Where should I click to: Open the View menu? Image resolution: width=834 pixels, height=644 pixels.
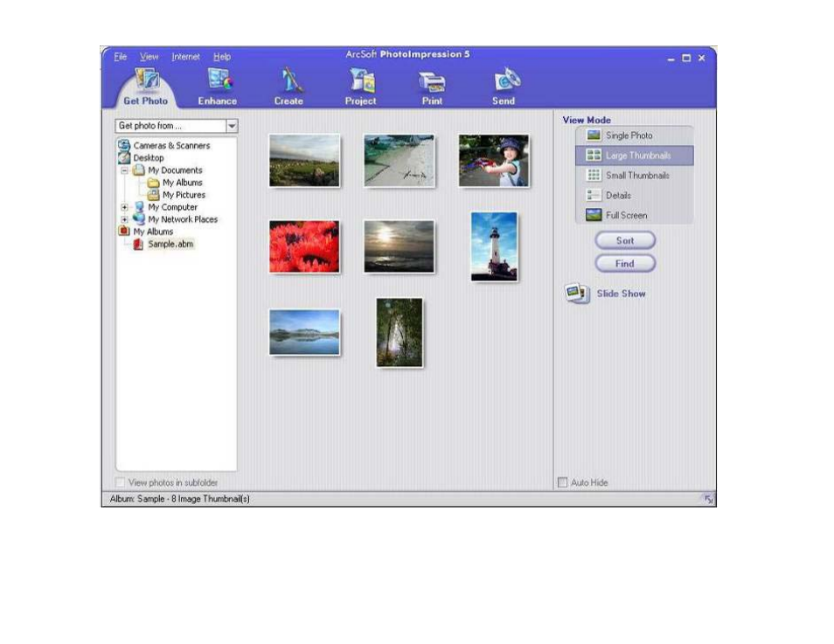click(149, 57)
